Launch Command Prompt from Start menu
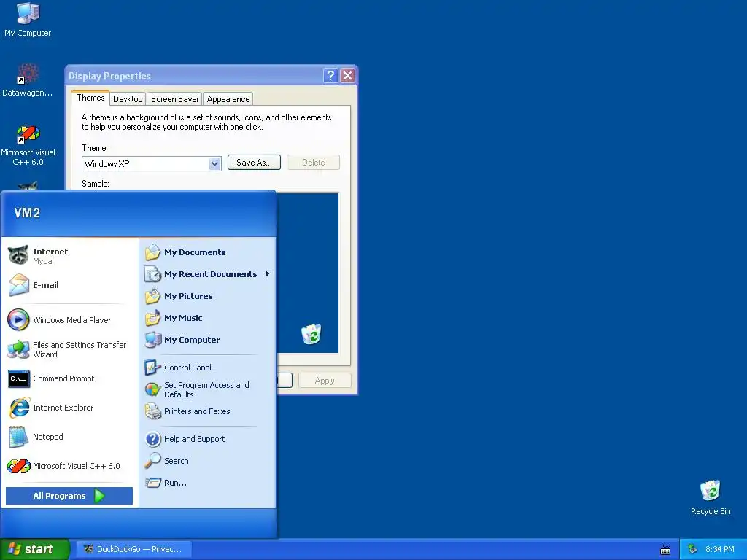Image resolution: width=747 pixels, height=560 pixels. (69, 378)
